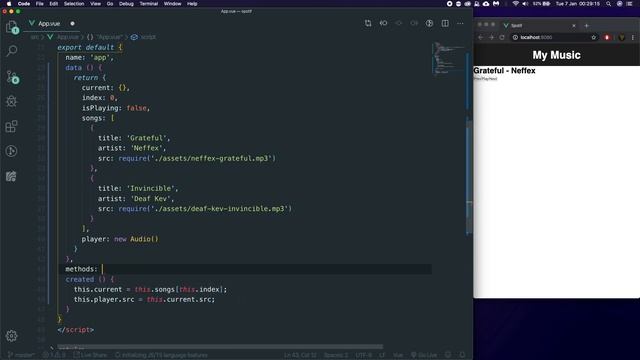Click the volume icon in macOS menu bar
640x360 pixels.
tap(525, 4)
